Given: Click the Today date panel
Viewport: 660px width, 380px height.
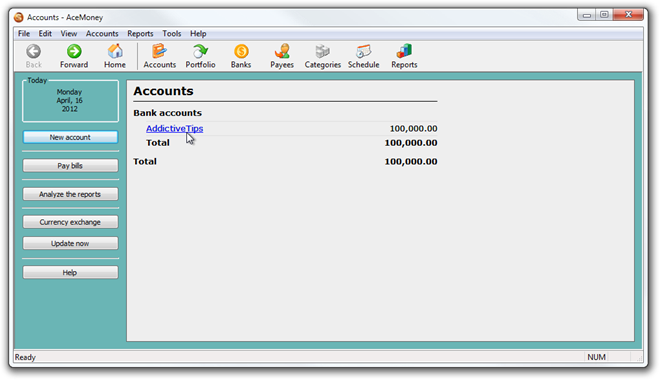Looking at the screenshot, I should point(70,101).
